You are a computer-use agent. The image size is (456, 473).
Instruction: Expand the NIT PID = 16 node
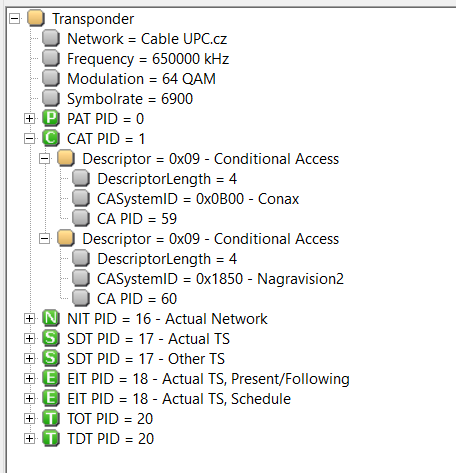coord(29,319)
